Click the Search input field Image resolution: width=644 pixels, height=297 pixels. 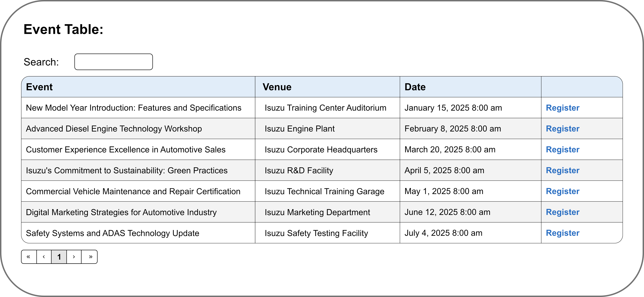click(114, 62)
